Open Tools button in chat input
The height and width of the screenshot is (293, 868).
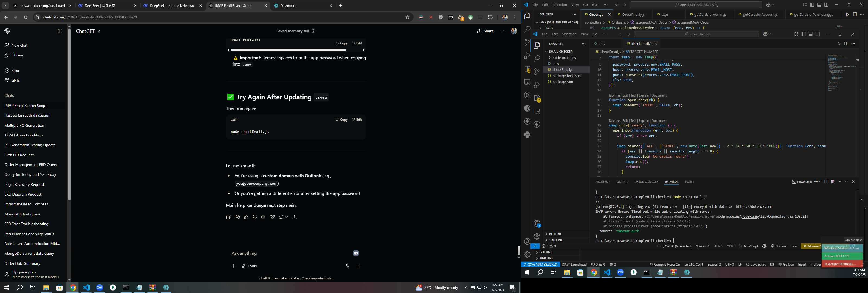249,266
